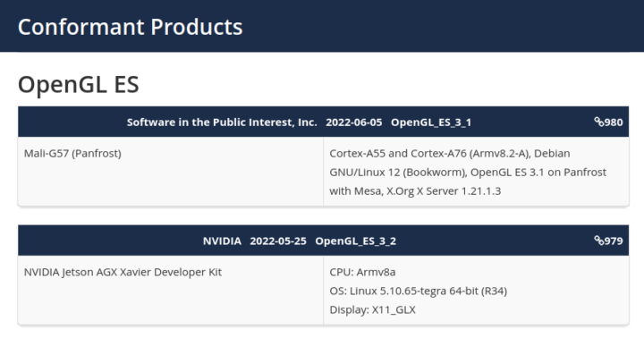Open permalink number 980
The height and width of the screenshot is (338, 644).
[609, 122]
